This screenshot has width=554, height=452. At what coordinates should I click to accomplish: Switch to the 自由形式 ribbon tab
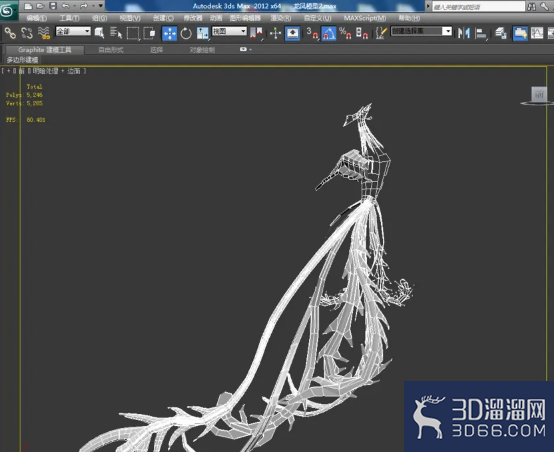point(111,50)
